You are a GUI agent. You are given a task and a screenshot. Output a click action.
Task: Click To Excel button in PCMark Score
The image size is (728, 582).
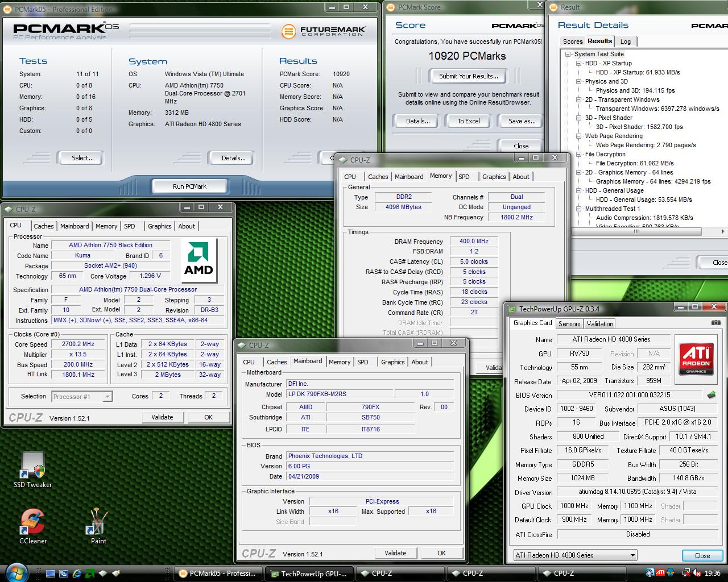(x=469, y=121)
